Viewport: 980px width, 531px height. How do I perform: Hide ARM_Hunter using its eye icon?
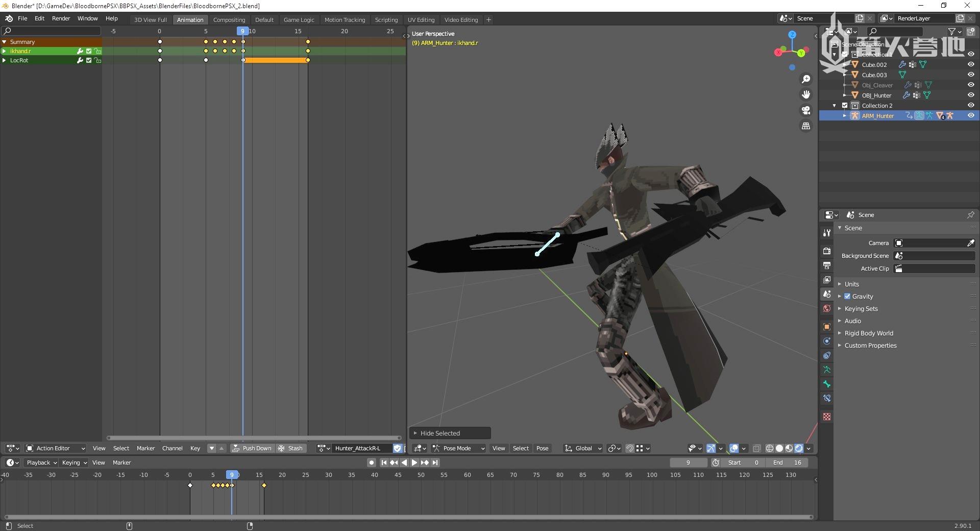[x=971, y=116]
